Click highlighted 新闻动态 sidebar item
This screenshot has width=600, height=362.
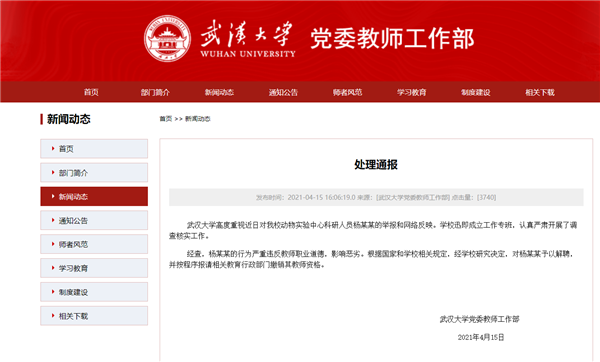[94, 196]
